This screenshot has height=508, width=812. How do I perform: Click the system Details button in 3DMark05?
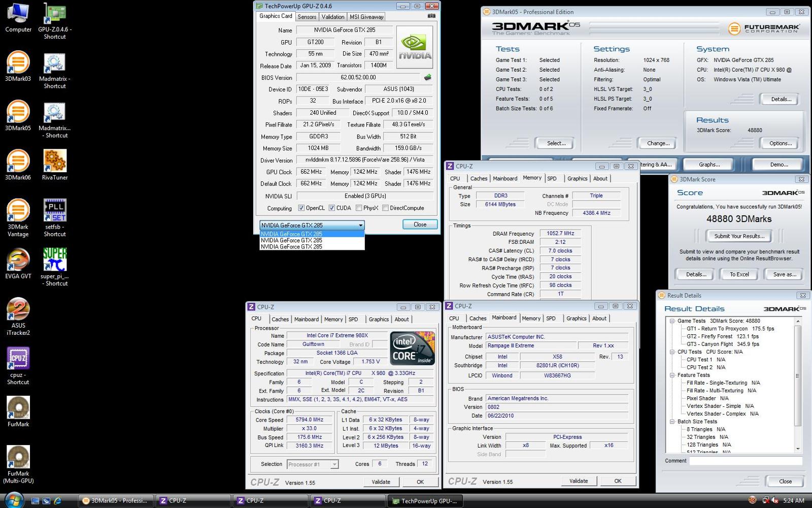pyautogui.click(x=781, y=99)
